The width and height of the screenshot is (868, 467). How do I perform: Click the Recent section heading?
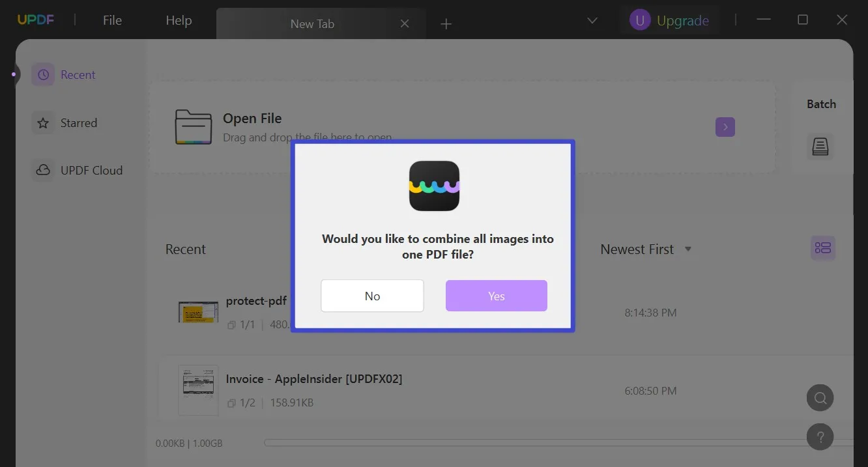pyautogui.click(x=186, y=249)
